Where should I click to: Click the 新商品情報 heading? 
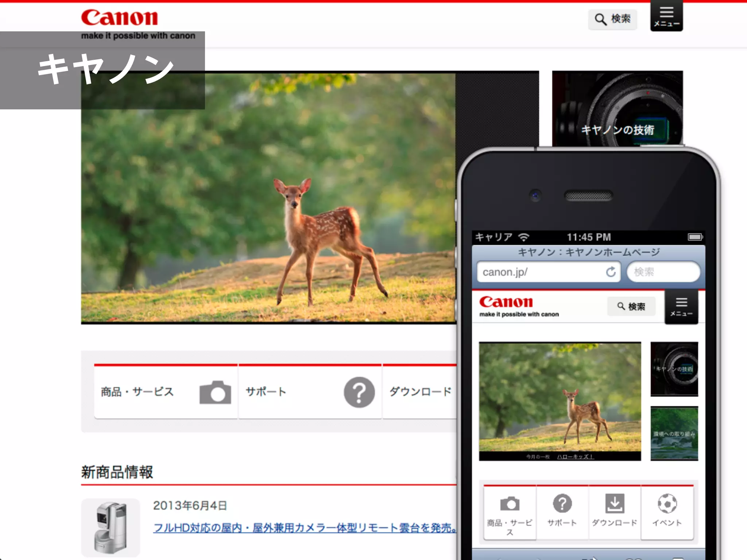pos(117,472)
